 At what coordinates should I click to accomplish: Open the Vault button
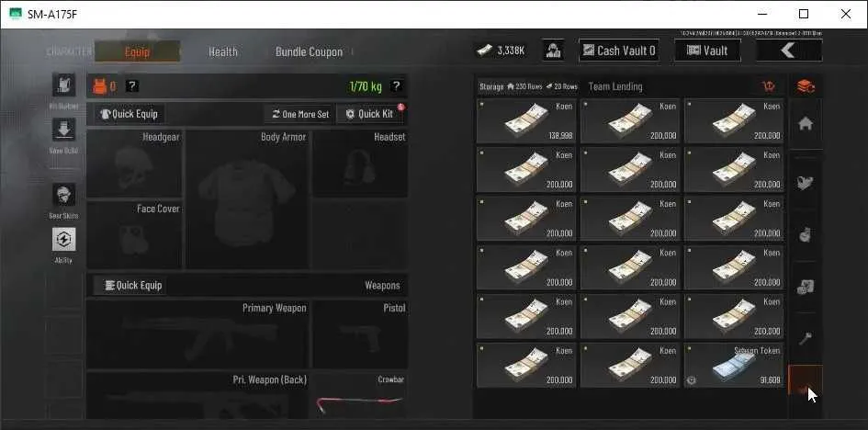[707, 51]
